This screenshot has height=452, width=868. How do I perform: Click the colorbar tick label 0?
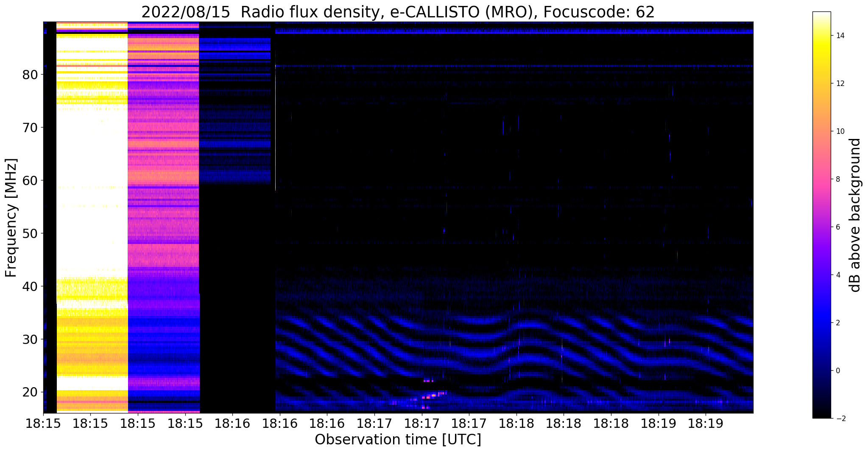[837, 371]
